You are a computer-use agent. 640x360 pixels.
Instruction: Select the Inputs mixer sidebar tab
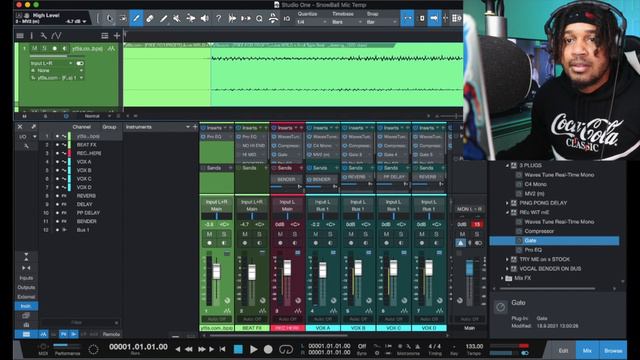[x=26, y=278]
